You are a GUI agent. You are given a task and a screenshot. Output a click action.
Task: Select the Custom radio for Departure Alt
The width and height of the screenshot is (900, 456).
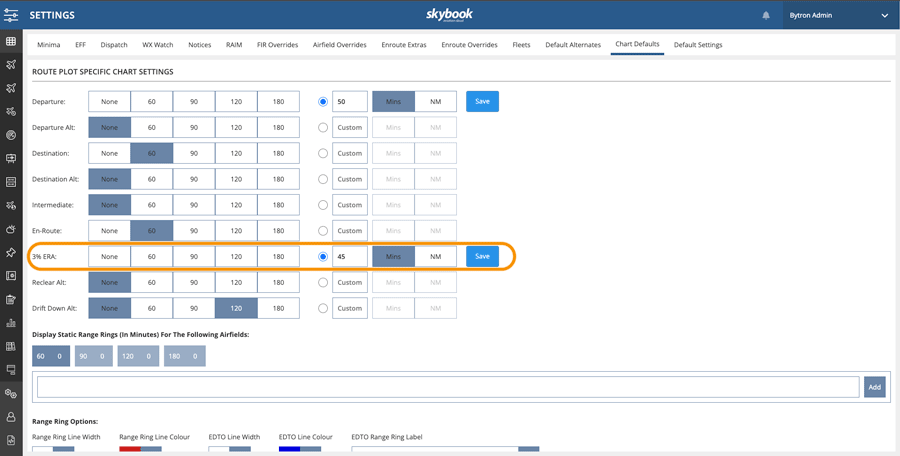[323, 127]
